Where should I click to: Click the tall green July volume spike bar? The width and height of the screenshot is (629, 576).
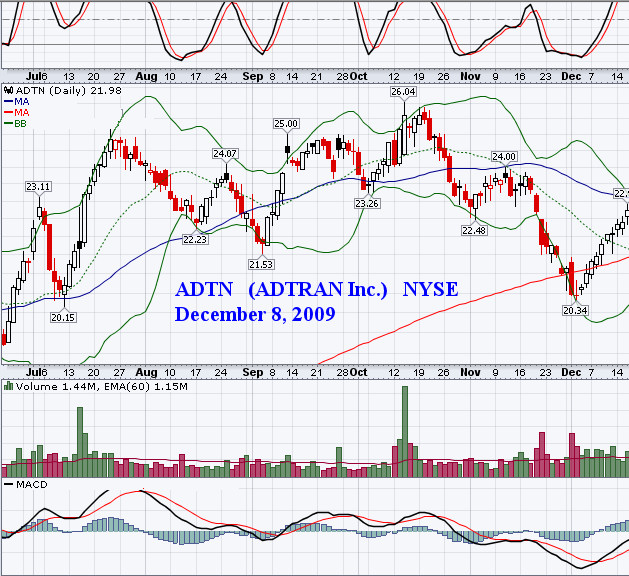tap(80, 442)
